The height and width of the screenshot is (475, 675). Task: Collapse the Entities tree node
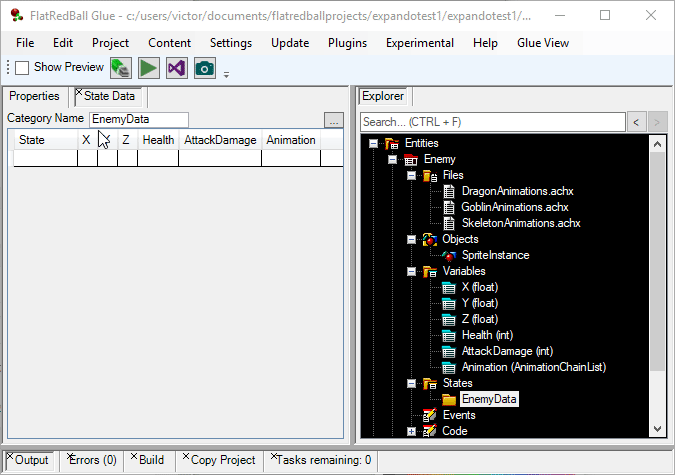(x=374, y=143)
